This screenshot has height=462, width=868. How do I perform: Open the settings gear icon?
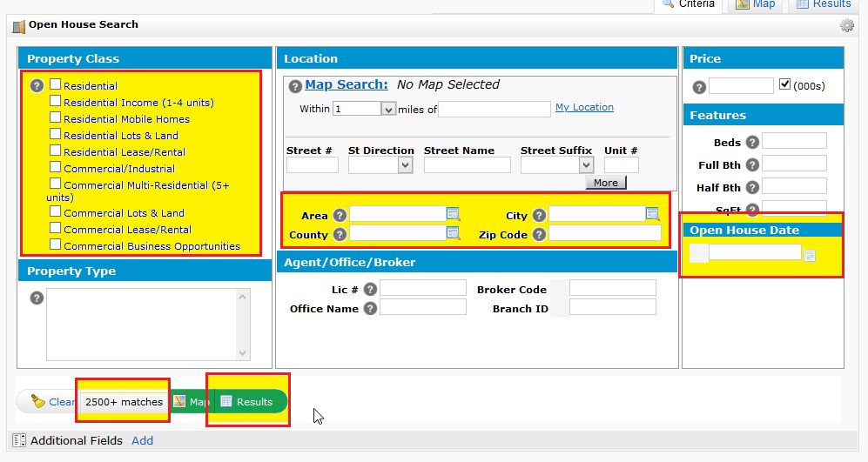pyautogui.click(x=846, y=25)
